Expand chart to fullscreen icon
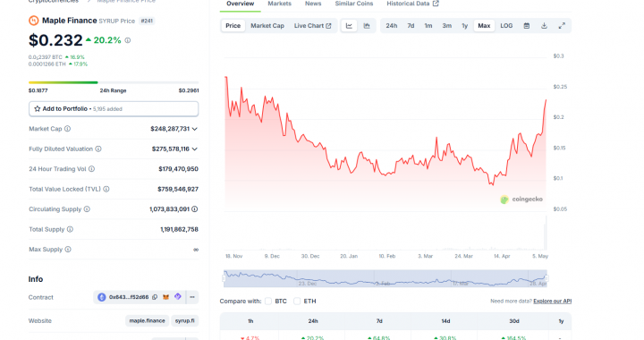Viewport: 644px width, 340px height. point(562,25)
